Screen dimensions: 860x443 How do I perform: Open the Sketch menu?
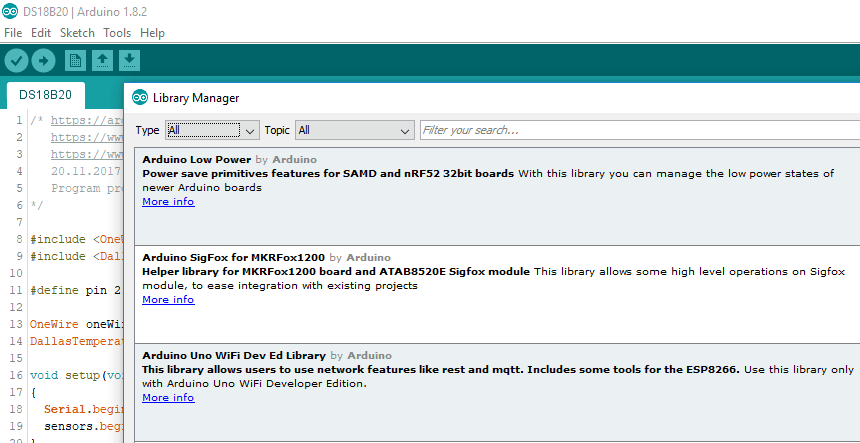tap(77, 33)
